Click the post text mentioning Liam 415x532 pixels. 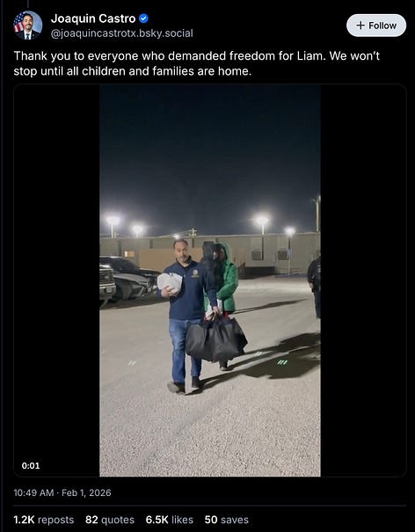197,63
